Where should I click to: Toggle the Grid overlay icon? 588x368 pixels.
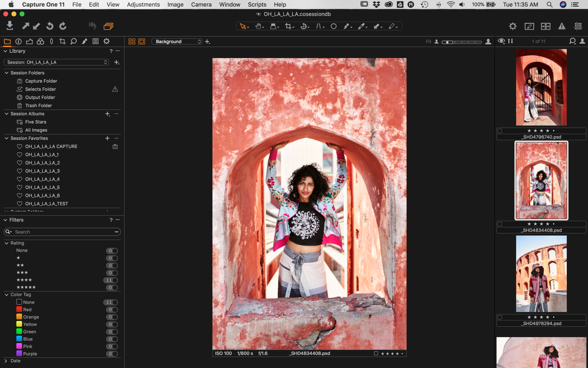[578, 26]
